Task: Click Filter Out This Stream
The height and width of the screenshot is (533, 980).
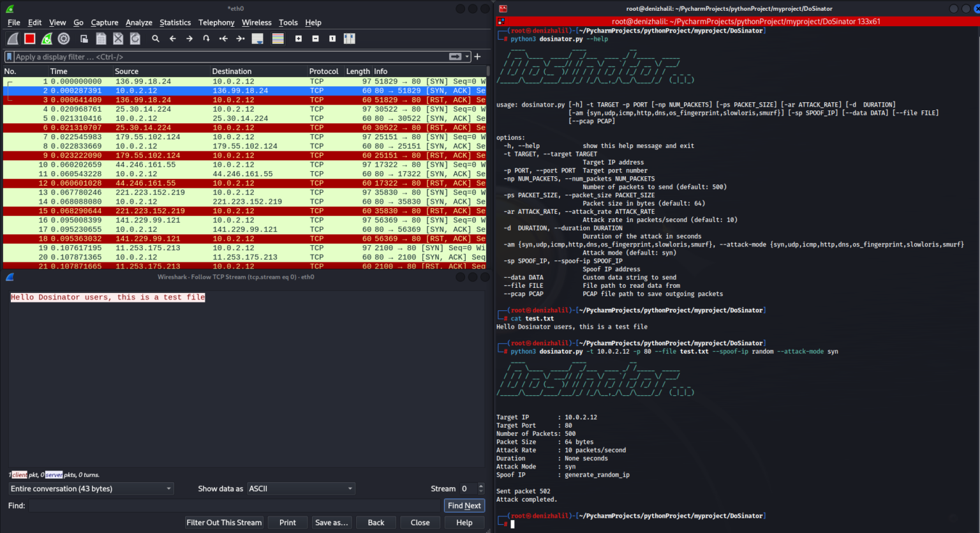Action: point(224,522)
